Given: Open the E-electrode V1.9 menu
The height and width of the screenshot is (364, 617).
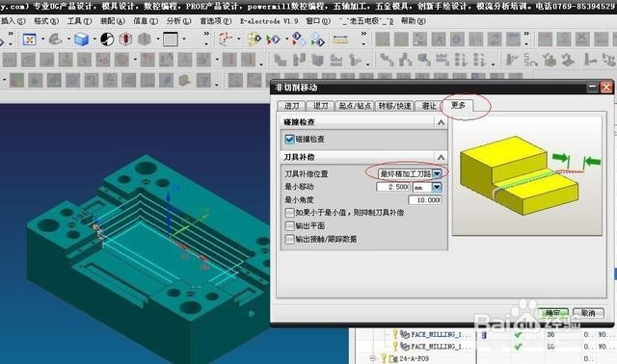Looking at the screenshot, I should click(269, 21).
